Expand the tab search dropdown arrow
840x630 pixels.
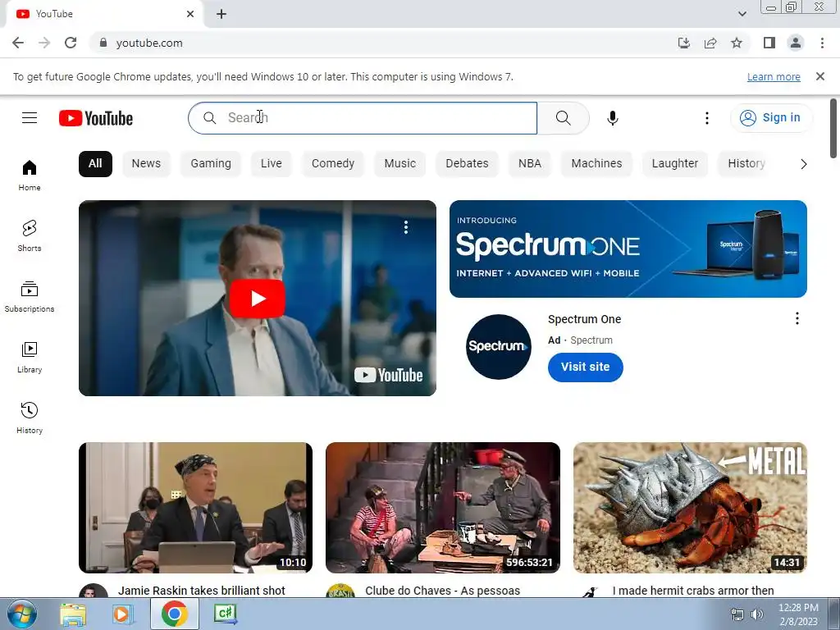tap(742, 14)
